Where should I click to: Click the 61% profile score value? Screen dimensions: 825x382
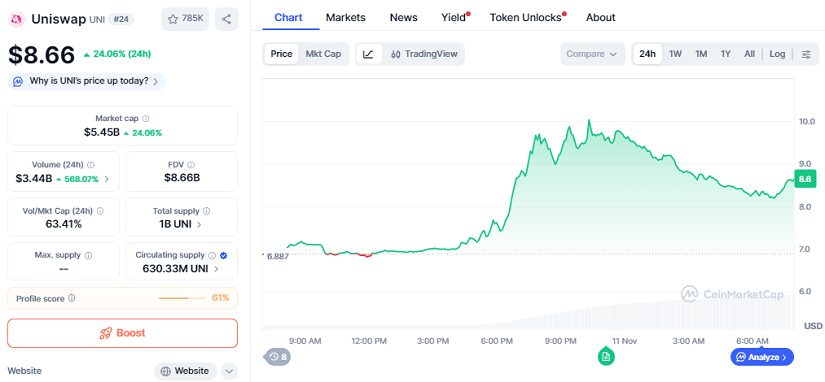pyautogui.click(x=220, y=298)
